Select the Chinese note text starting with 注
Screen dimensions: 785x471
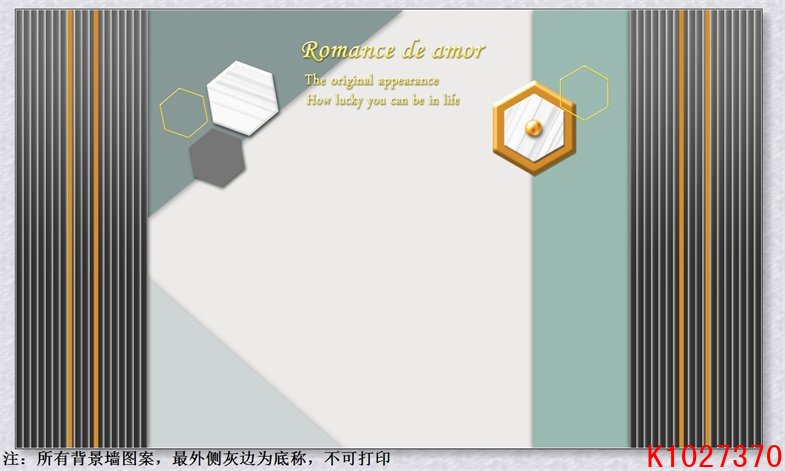tap(196, 458)
